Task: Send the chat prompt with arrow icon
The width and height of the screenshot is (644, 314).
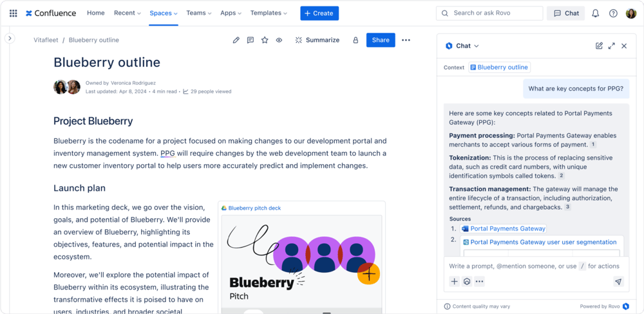Action: [x=618, y=281]
